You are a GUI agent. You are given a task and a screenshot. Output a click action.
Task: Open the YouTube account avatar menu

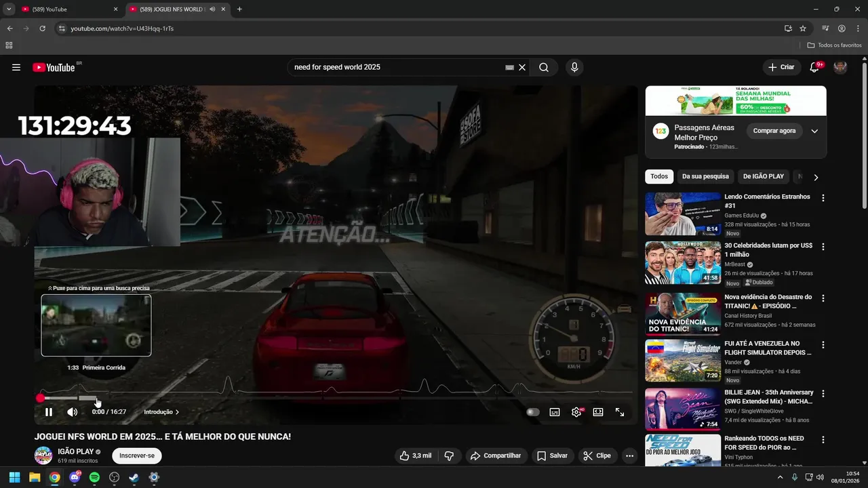[840, 67]
